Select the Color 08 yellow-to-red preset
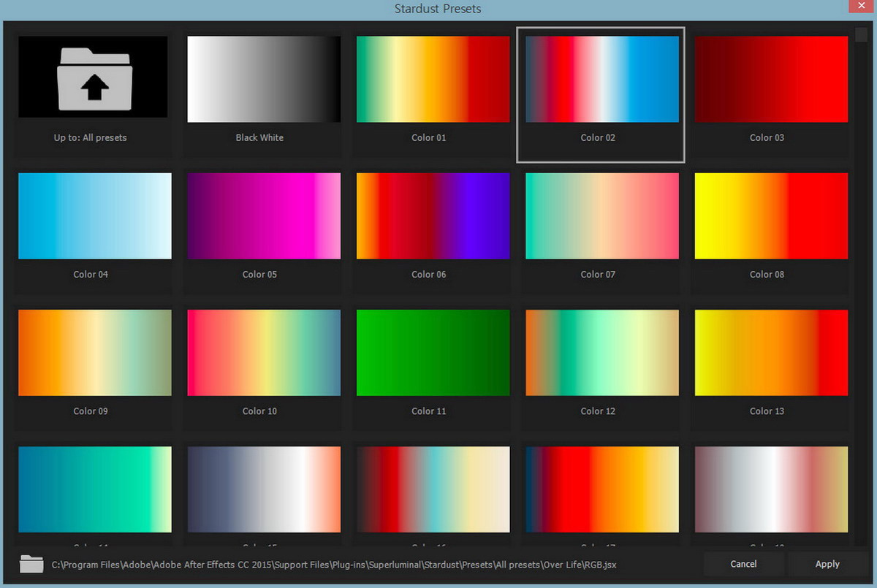The height and width of the screenshot is (588, 877). tap(771, 215)
